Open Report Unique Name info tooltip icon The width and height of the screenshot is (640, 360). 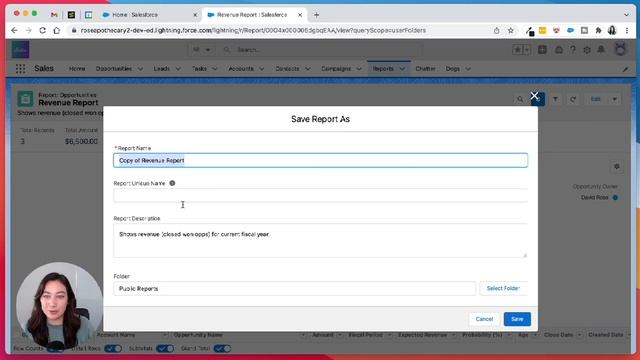172,183
